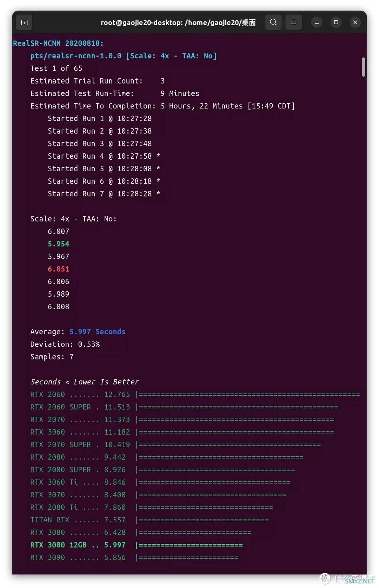Viewport: 379px width, 588px height.
Task: Click the window title path text
Action: pos(178,23)
